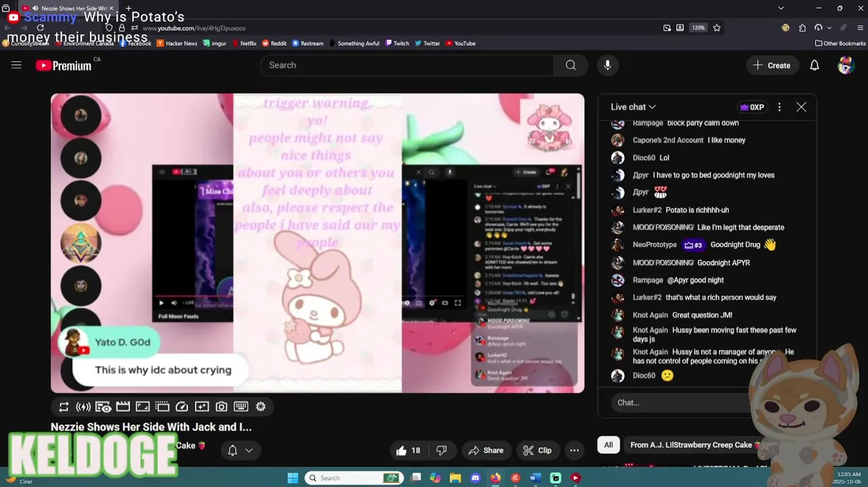Close the live chat panel
This screenshot has width=868, height=487.
click(801, 107)
